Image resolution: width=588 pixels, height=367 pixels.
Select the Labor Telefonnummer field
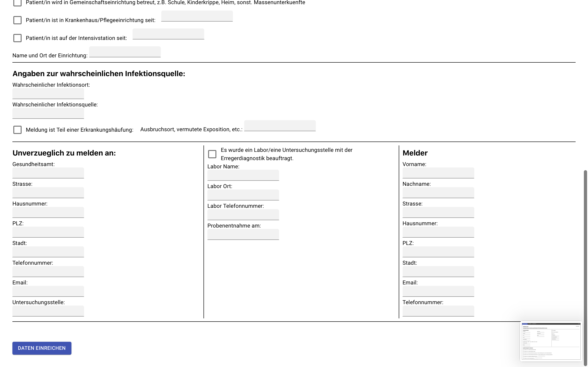point(243,214)
